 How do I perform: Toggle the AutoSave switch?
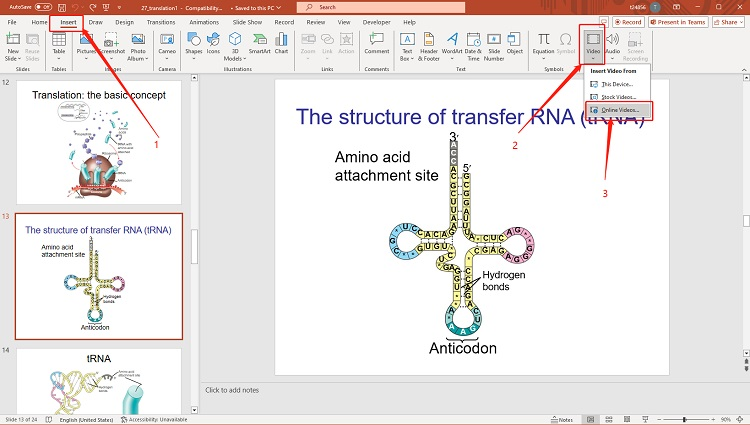pyautogui.click(x=43, y=7)
